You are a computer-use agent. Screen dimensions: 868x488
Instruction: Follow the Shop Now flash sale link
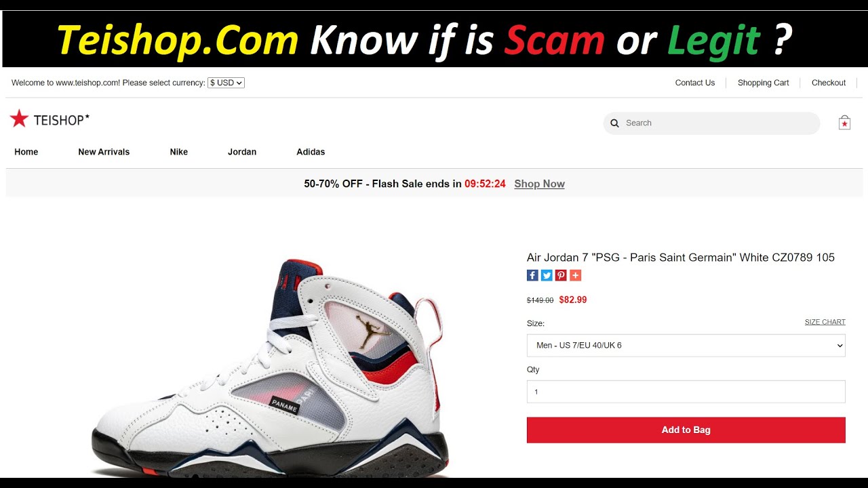[x=539, y=184]
